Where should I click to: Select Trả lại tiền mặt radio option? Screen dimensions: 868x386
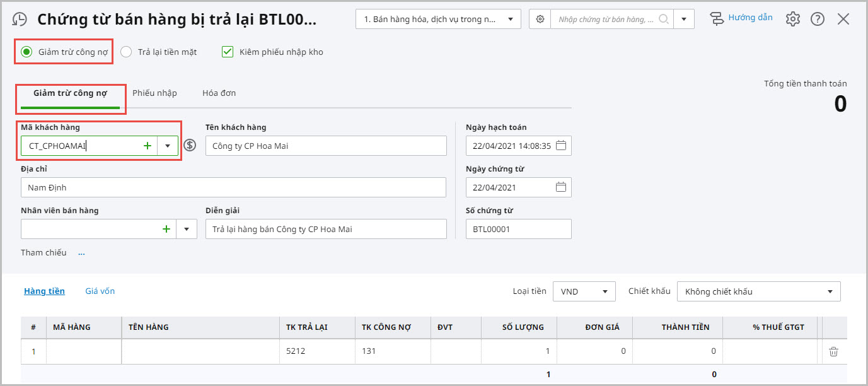(126, 52)
